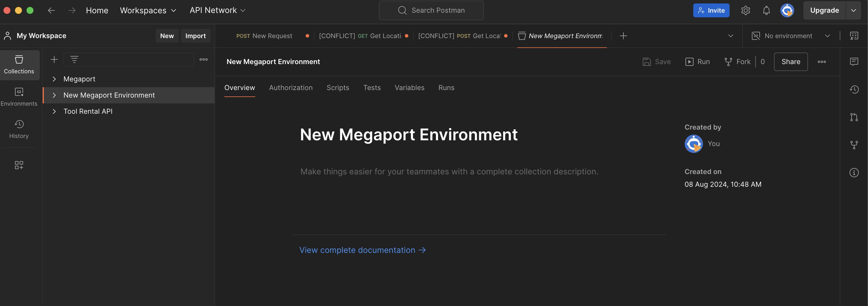The width and height of the screenshot is (868, 306).
Task: Focus the Search Postman field
Action: (x=431, y=10)
